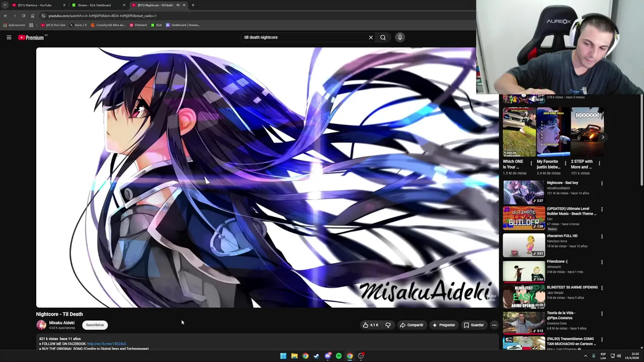
Task: Mute the Nightcore tab via speaker icon
Action: pyautogui.click(x=178, y=5)
